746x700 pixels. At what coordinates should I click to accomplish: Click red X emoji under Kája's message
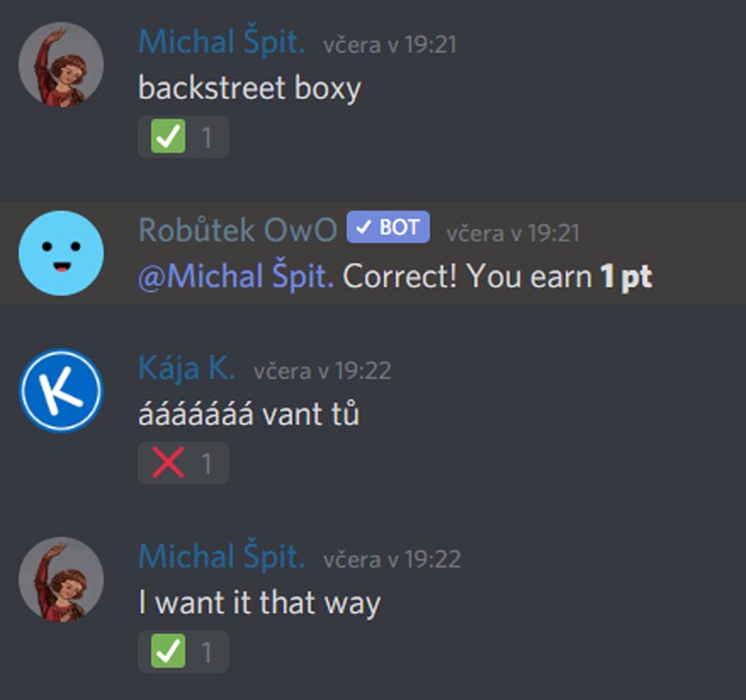point(168,462)
